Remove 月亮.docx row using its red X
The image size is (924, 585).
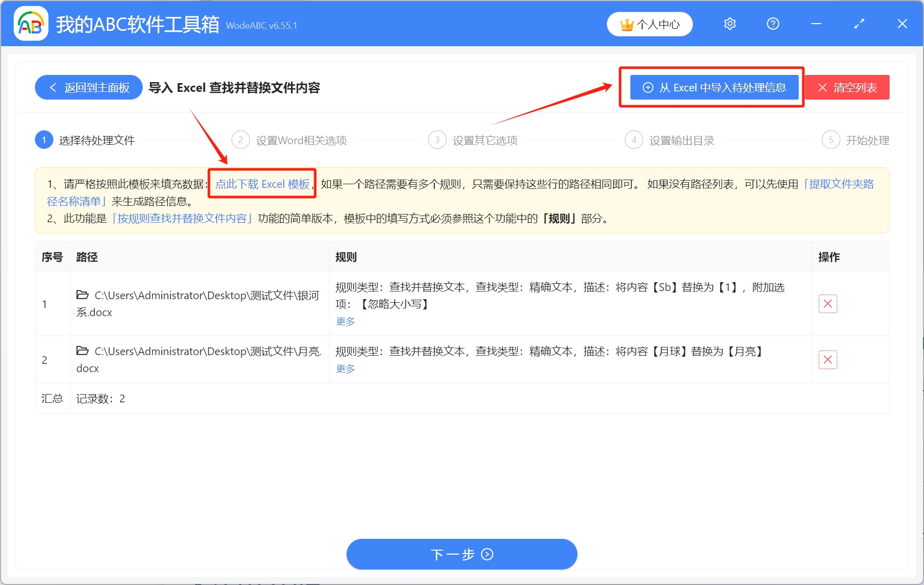click(827, 360)
